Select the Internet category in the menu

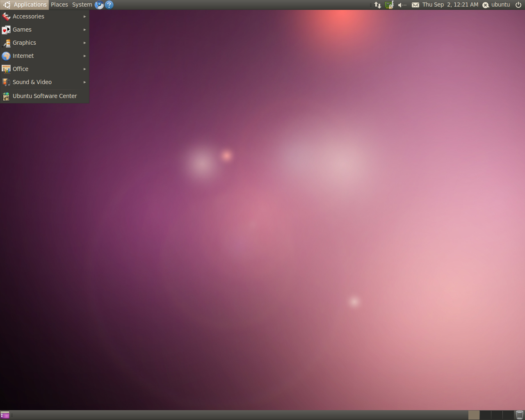[x=23, y=56]
